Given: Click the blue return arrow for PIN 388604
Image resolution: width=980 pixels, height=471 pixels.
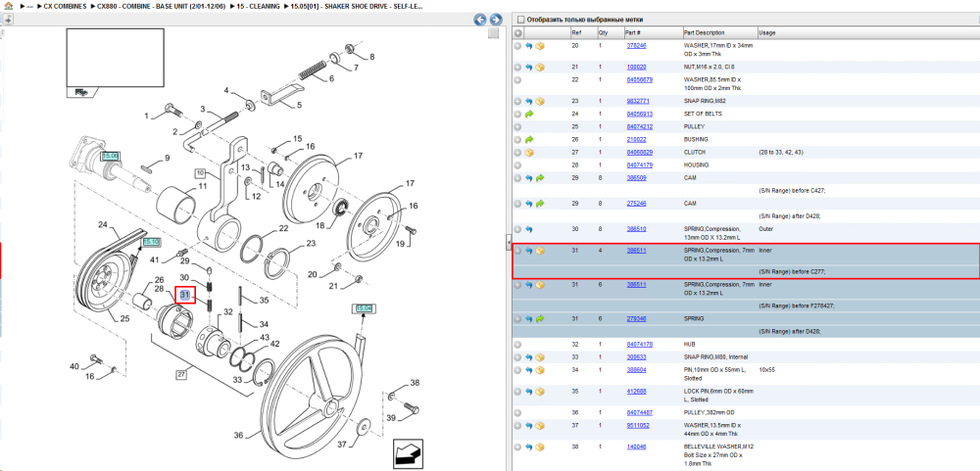Looking at the screenshot, I should pos(529,370).
